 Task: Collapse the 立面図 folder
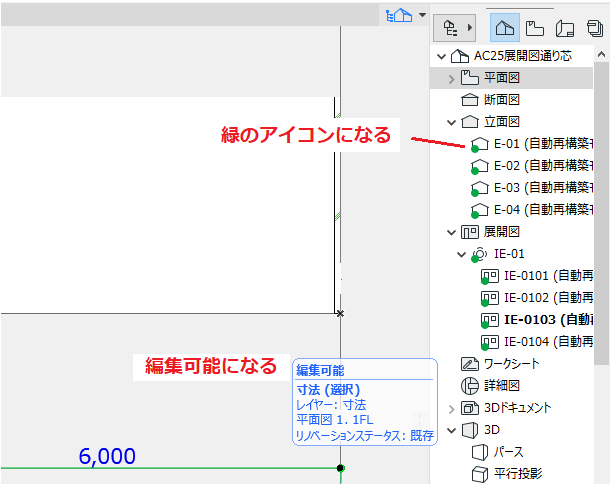point(451,122)
